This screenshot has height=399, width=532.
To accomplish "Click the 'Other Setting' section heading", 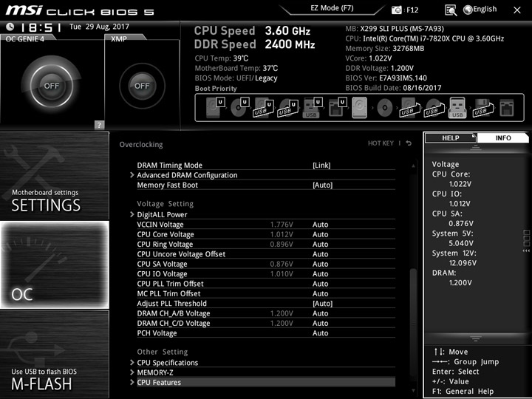I will (162, 352).
